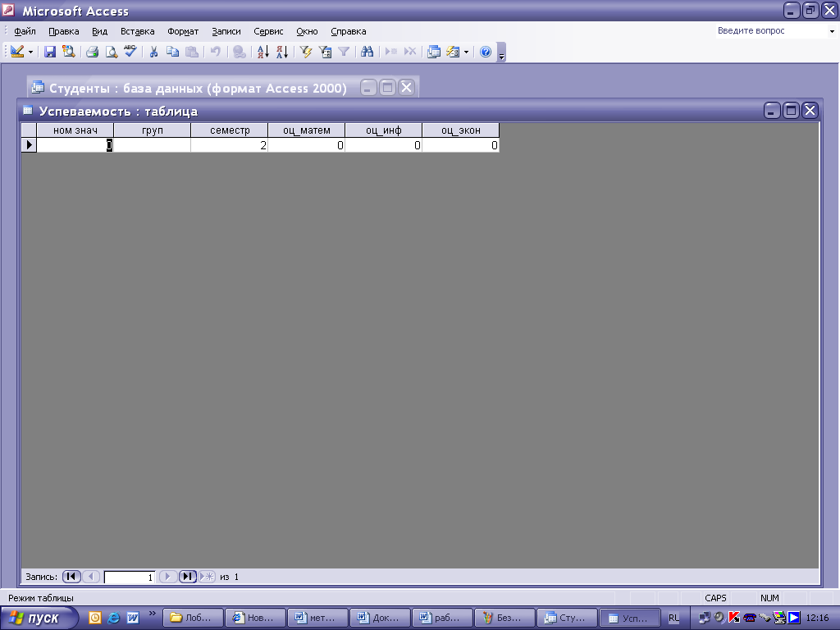Apply Filter by Selection lightning icon
The height and width of the screenshot is (630, 840).
(x=306, y=52)
